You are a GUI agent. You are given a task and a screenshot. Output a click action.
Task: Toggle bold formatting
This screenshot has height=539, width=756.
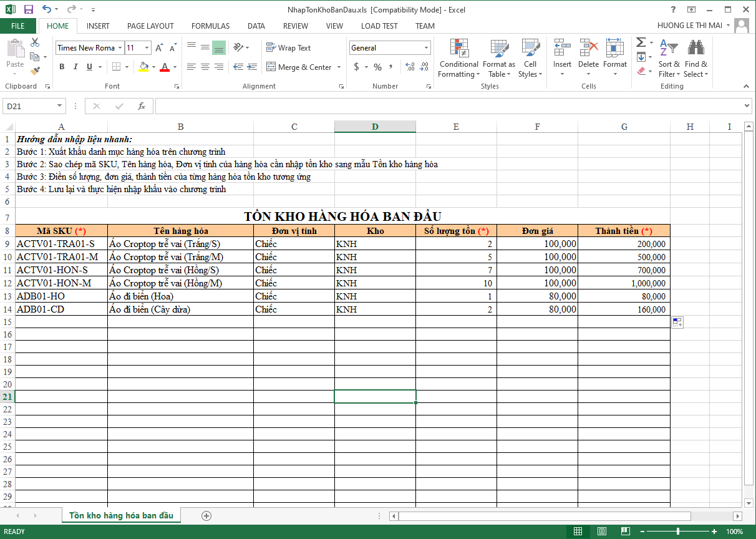(62, 67)
